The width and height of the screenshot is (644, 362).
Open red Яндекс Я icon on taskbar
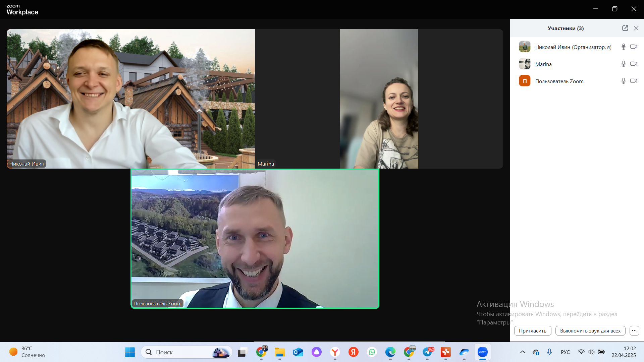coord(353,352)
